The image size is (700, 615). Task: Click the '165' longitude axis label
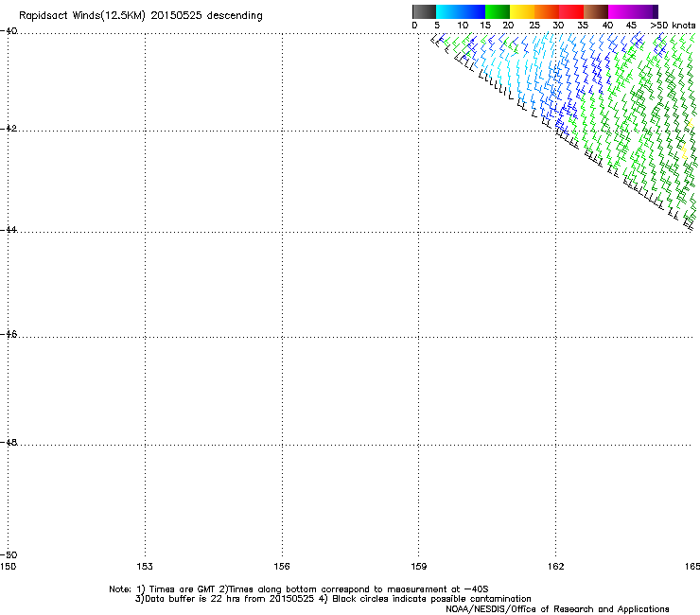pyautogui.click(x=692, y=567)
